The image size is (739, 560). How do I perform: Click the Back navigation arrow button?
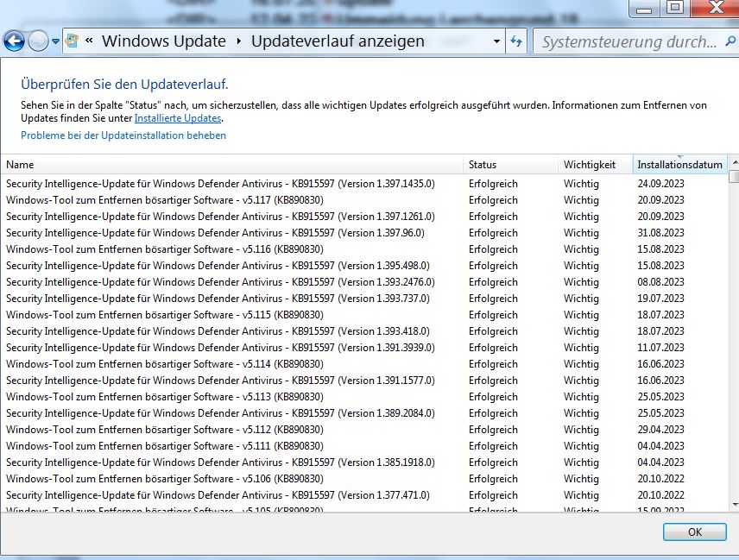point(14,41)
